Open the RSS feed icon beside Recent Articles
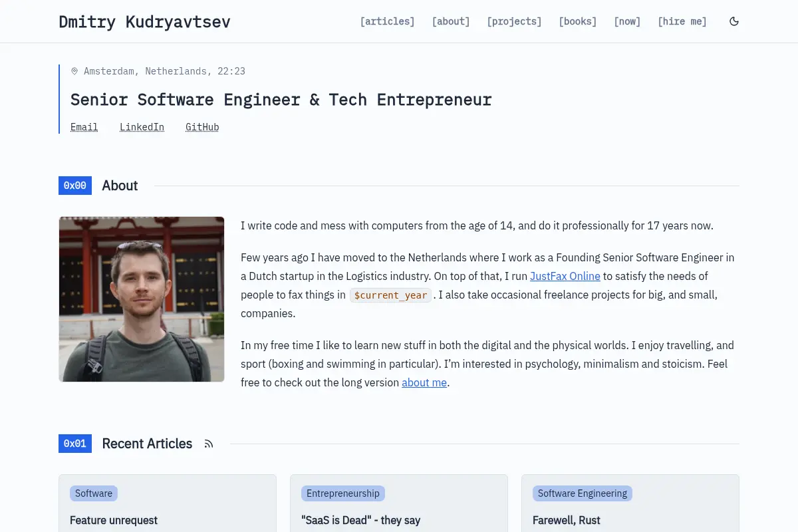 coord(209,444)
